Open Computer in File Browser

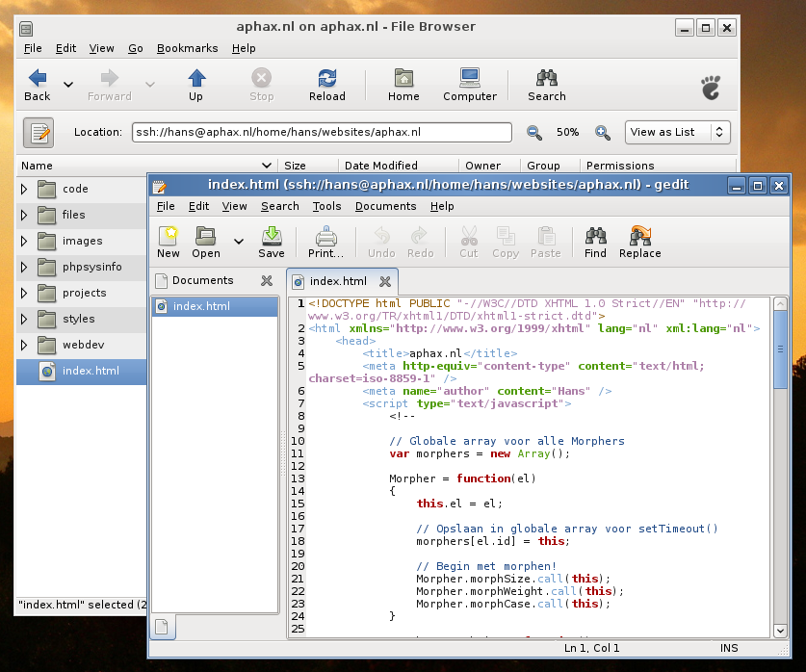[x=470, y=86]
